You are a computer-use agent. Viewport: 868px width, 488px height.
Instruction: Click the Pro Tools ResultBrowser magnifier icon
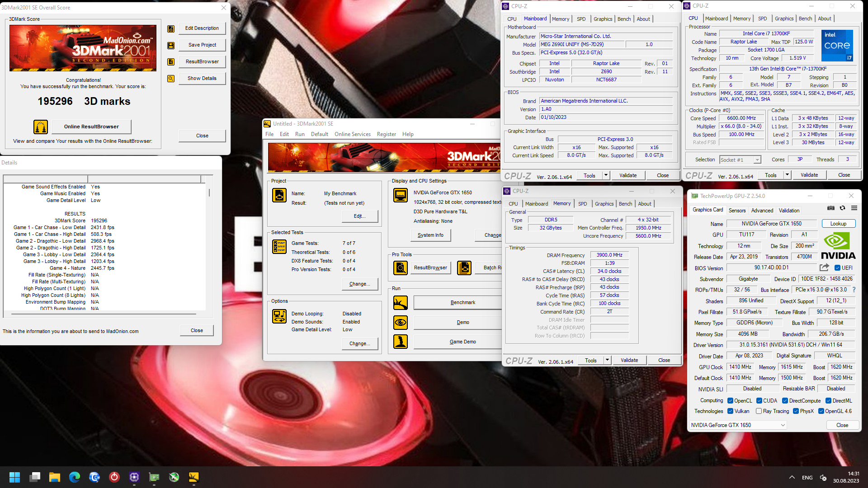coord(401,268)
